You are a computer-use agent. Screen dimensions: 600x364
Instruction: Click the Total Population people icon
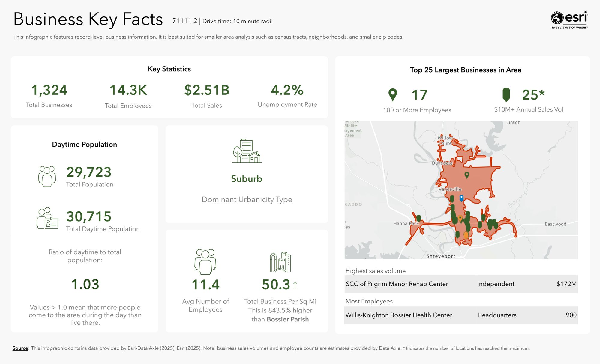coord(47,177)
